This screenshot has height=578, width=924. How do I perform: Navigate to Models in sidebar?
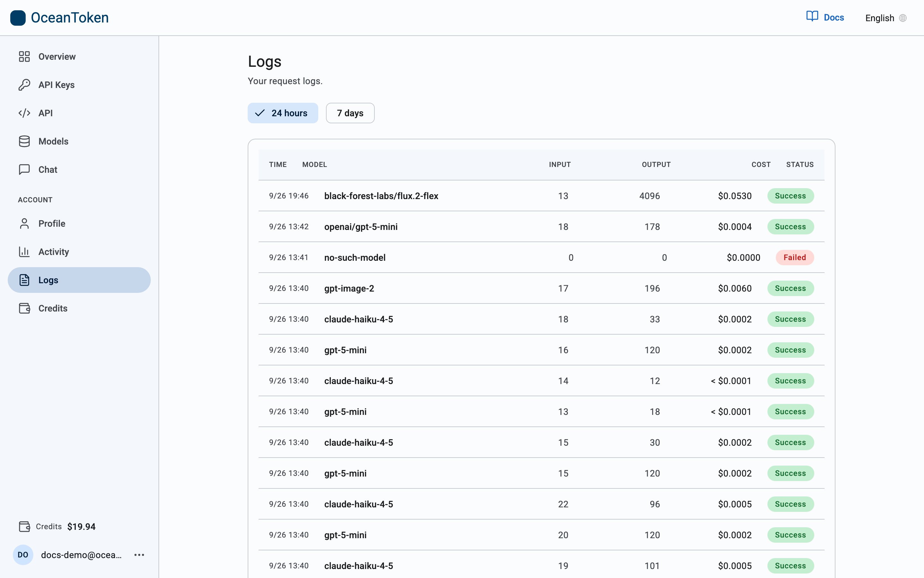click(x=80, y=141)
